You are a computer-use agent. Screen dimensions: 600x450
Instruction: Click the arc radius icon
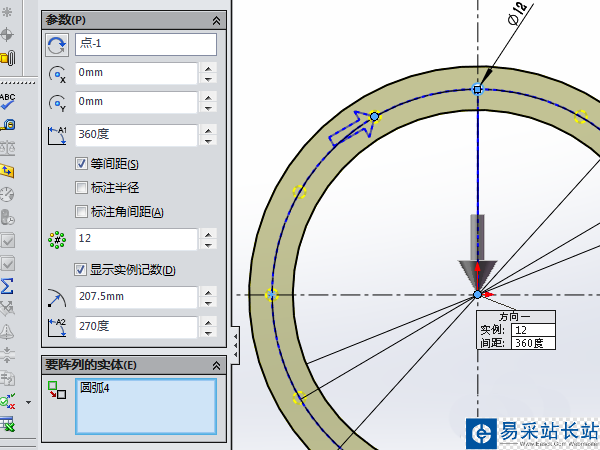point(57,298)
